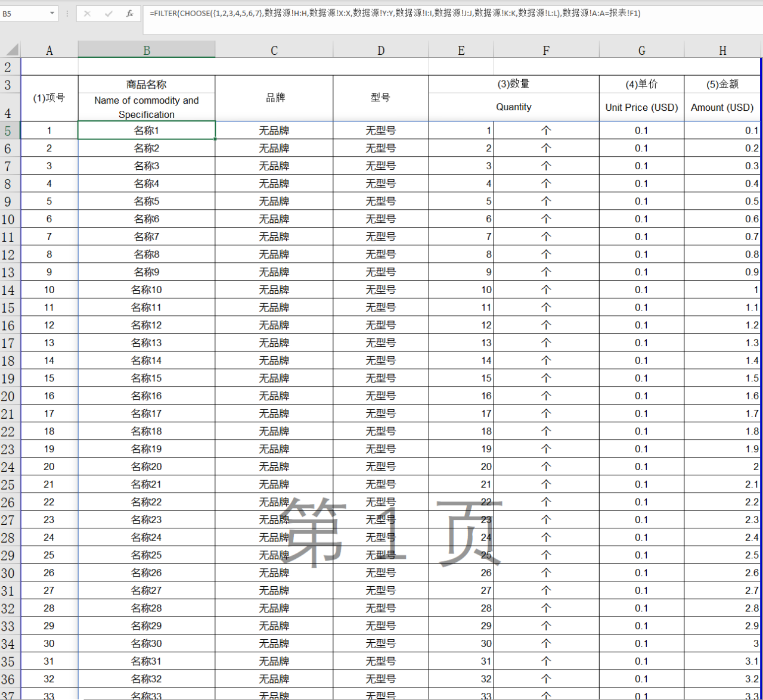Click unit '个' in the 名称30 row
763x700 pixels.
click(x=546, y=643)
